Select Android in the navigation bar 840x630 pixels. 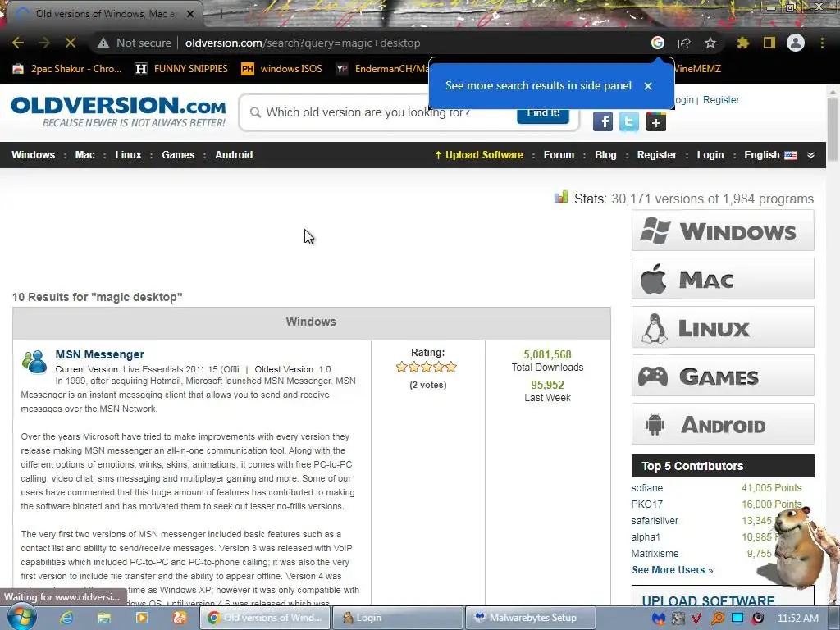point(234,155)
